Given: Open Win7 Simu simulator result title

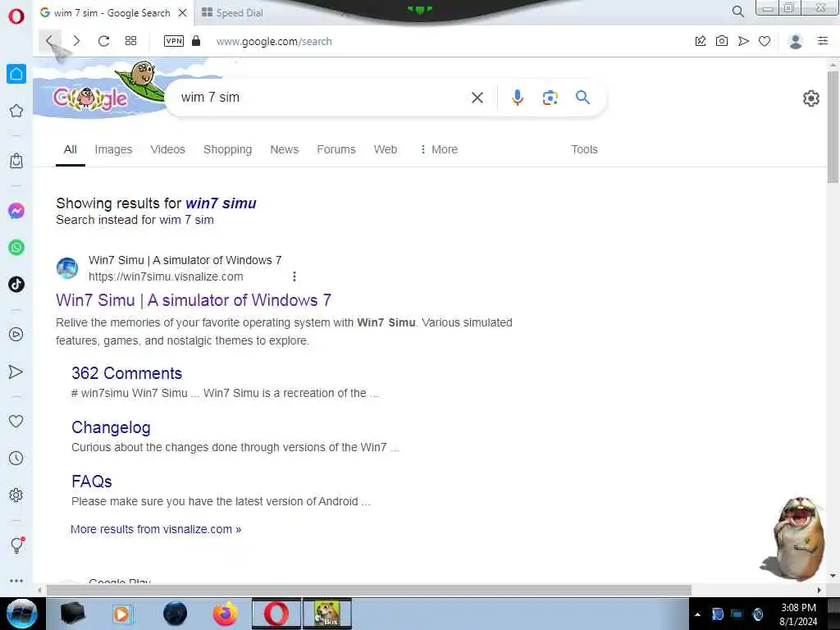Looking at the screenshot, I should coord(194,300).
